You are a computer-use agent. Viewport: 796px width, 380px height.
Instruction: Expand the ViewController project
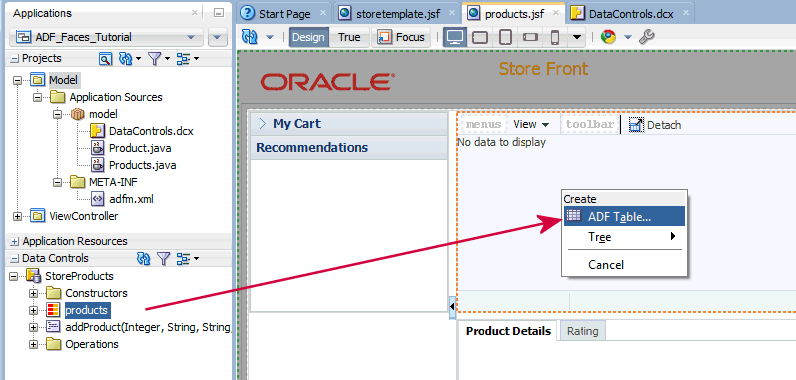[x=18, y=216]
